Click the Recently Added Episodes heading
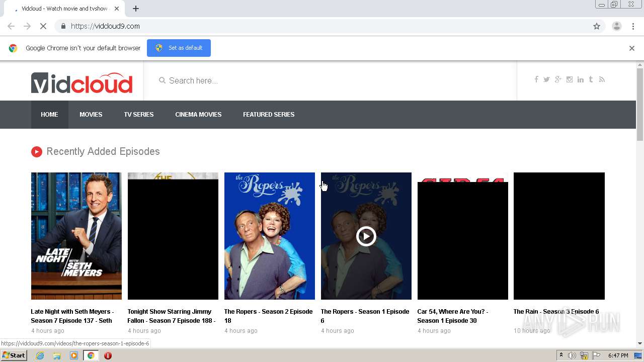This screenshot has width=644, height=362. pos(103,151)
